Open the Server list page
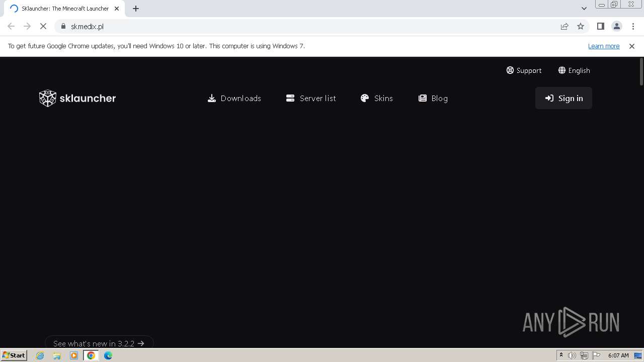Screen dimensions: 644x362 tap(311, 98)
